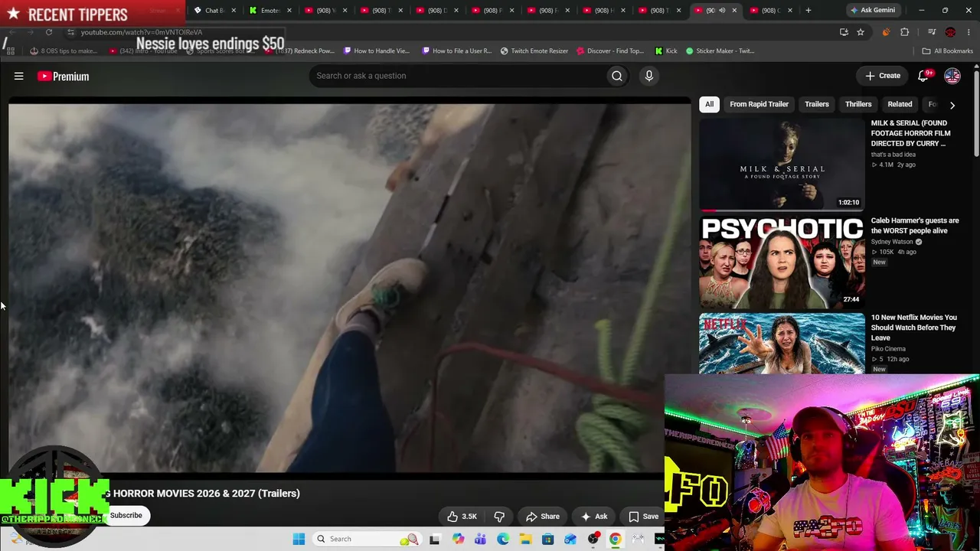
Task: Open 10 New Netflix Movies thumbnail
Action: (782, 343)
